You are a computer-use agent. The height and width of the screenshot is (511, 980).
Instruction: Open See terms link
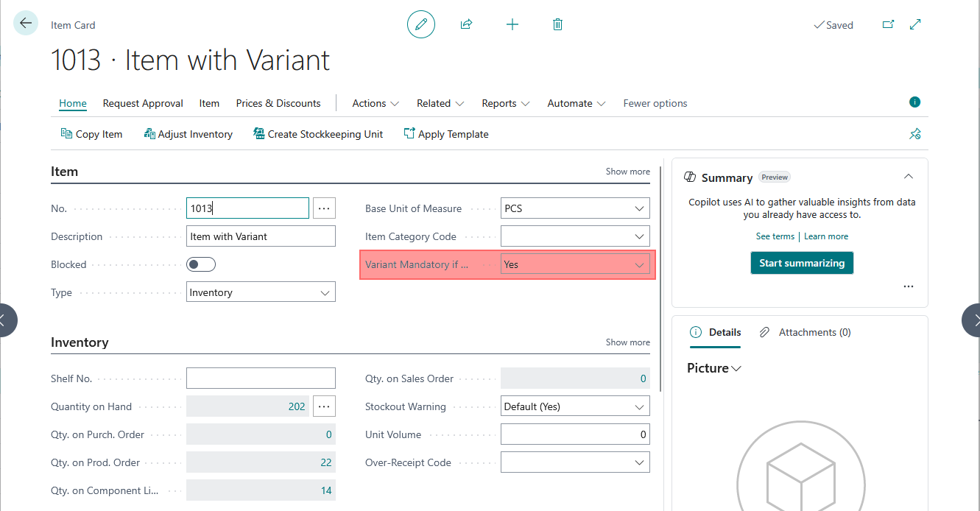[775, 236]
